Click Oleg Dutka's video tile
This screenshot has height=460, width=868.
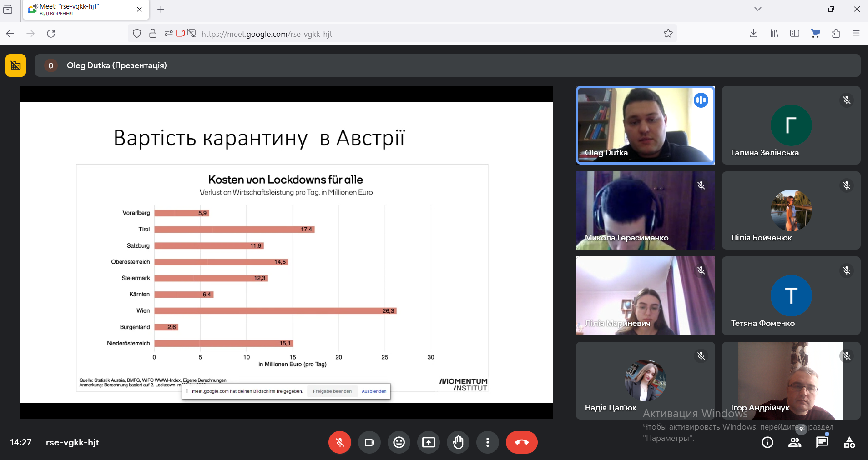point(645,125)
